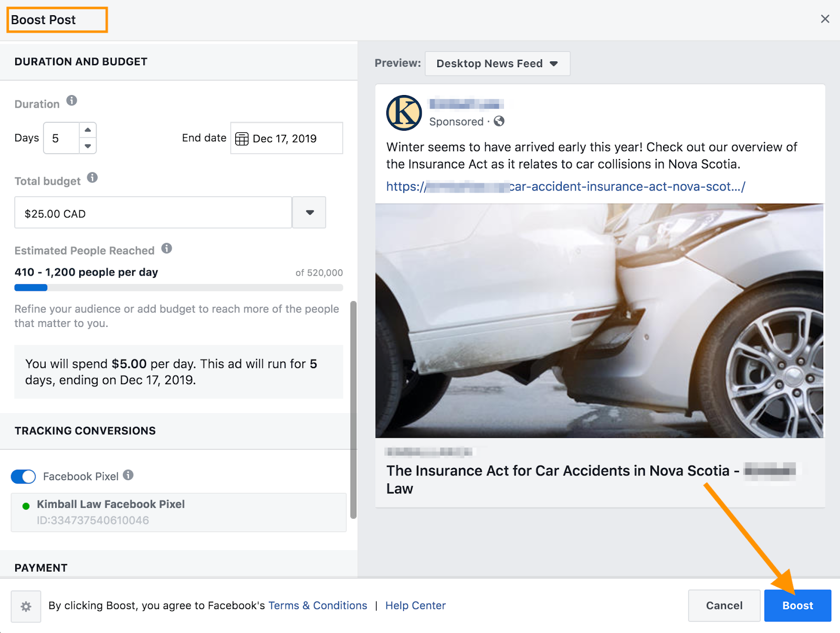Click the Boost button
840x633 pixels.
[x=797, y=606]
